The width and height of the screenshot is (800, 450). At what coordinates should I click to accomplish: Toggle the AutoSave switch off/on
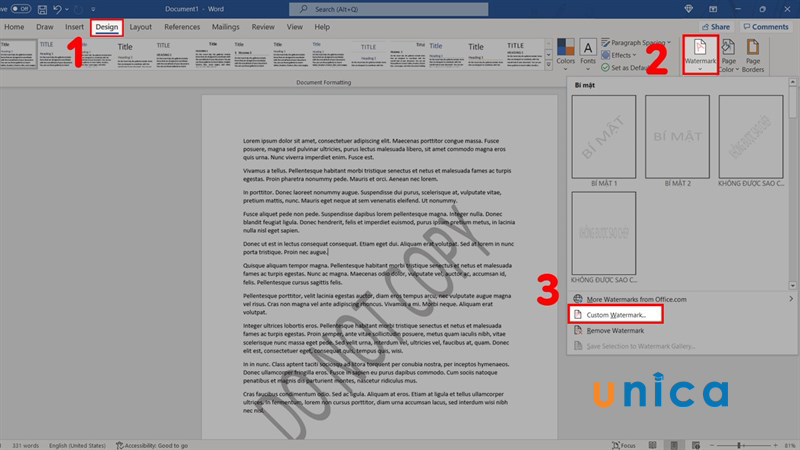(20, 9)
